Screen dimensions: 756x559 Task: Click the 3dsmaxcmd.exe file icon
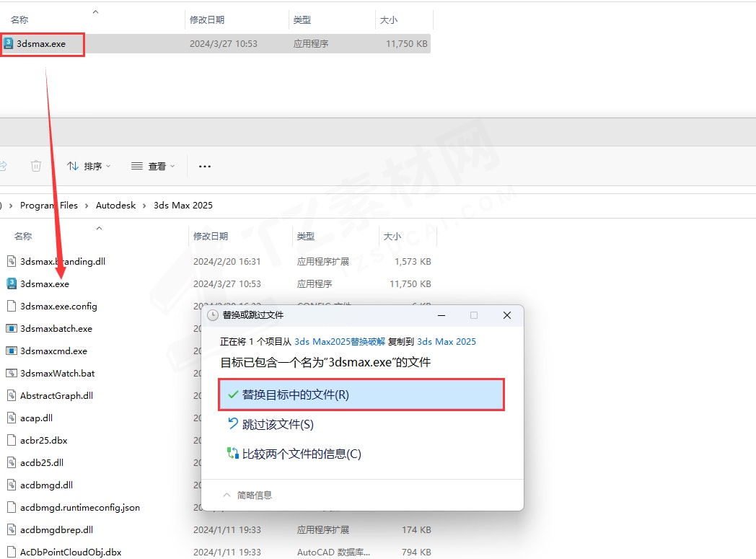tap(12, 351)
